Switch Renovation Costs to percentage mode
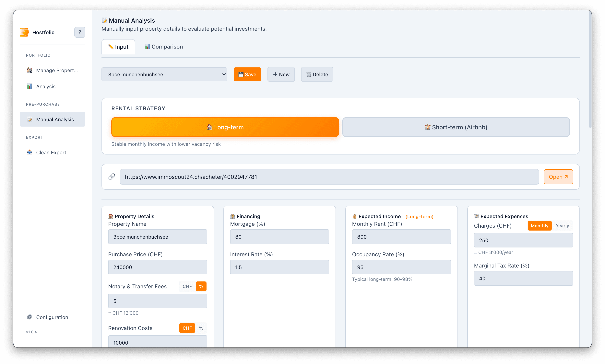The width and height of the screenshot is (605, 364). (201, 328)
